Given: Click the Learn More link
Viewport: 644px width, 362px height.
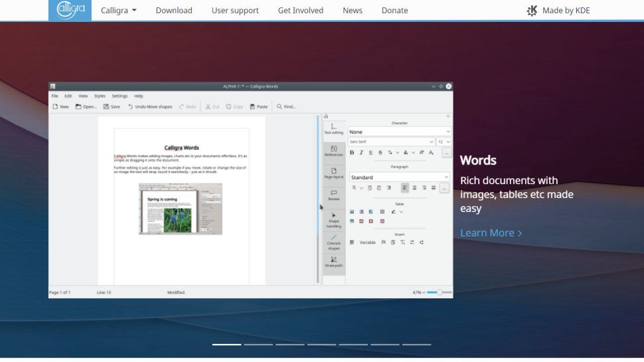Looking at the screenshot, I should tap(491, 232).
